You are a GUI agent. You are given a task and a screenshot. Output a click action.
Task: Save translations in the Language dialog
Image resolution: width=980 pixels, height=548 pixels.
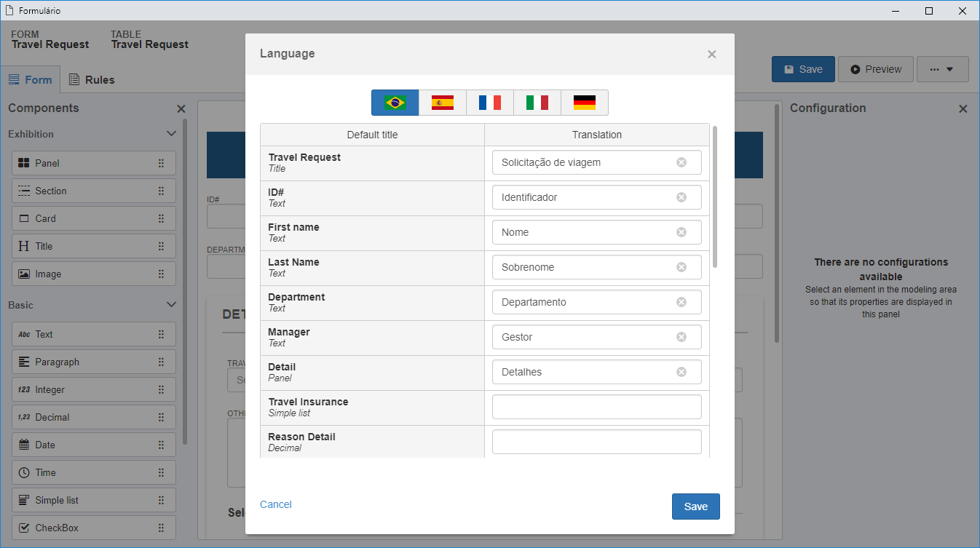point(696,507)
